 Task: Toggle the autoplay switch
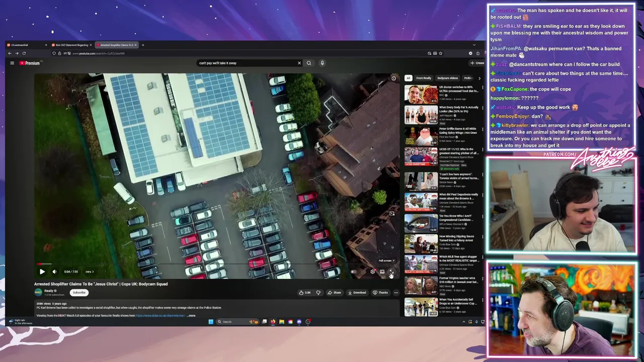[354, 271]
